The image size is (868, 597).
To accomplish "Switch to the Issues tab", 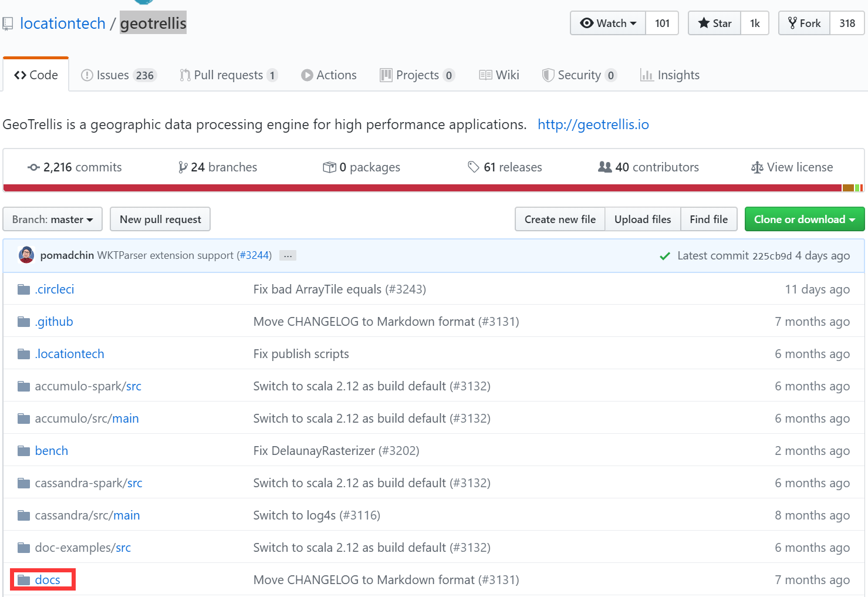I will [x=119, y=75].
